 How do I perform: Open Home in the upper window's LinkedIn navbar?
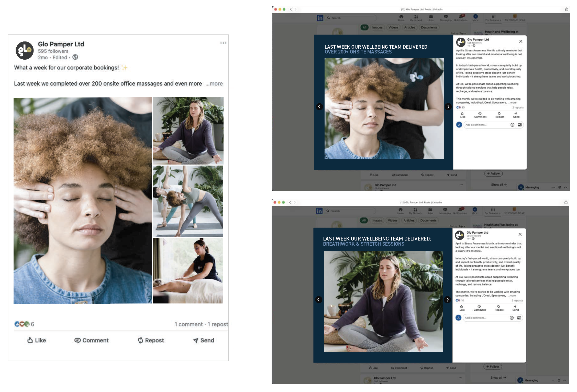coord(401,18)
